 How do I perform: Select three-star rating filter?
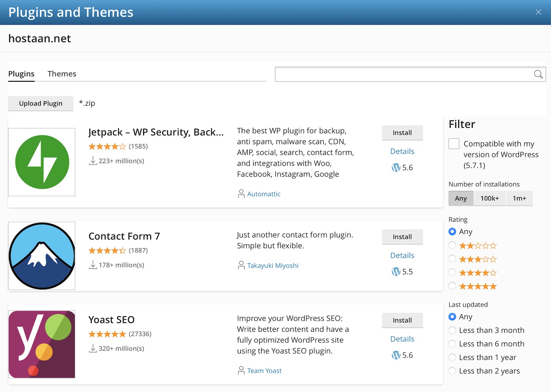pyautogui.click(x=452, y=259)
